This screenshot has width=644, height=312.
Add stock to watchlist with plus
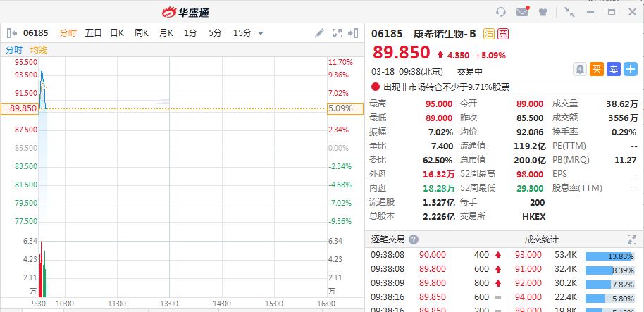point(631,69)
